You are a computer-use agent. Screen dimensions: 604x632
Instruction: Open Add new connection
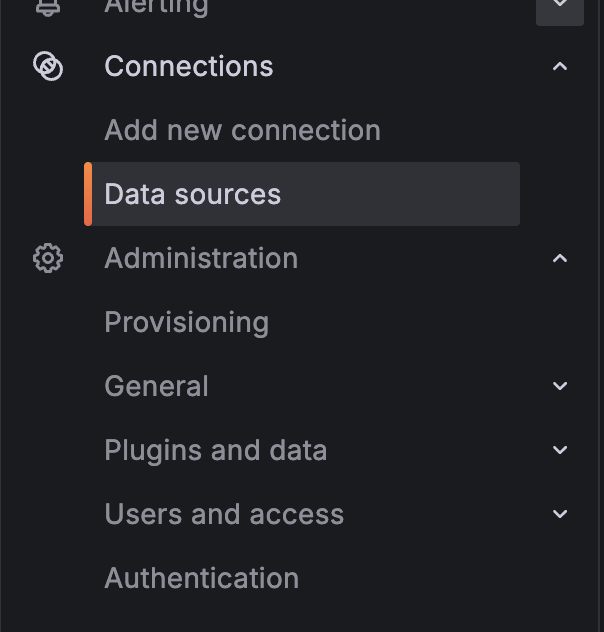pyautogui.click(x=242, y=130)
